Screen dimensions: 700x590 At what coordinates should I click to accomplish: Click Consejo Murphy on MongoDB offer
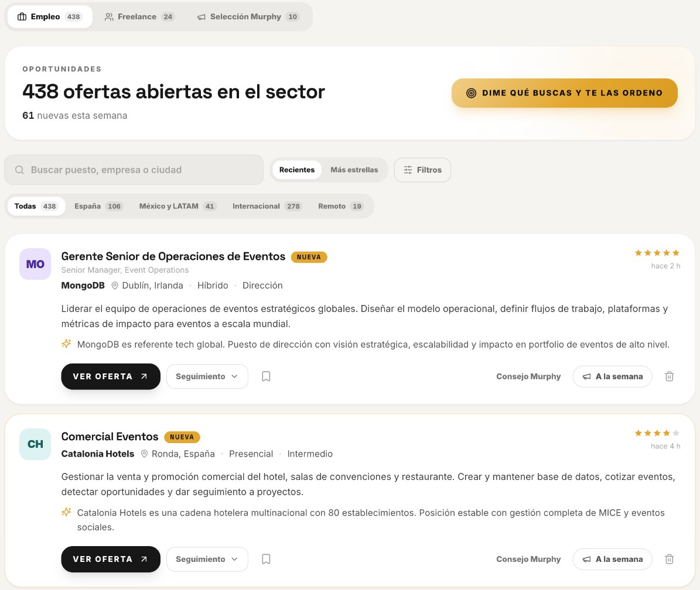528,376
